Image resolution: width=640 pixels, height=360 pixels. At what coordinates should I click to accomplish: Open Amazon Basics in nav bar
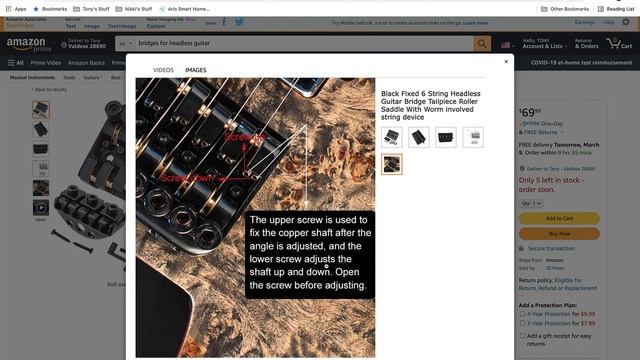[x=86, y=63]
